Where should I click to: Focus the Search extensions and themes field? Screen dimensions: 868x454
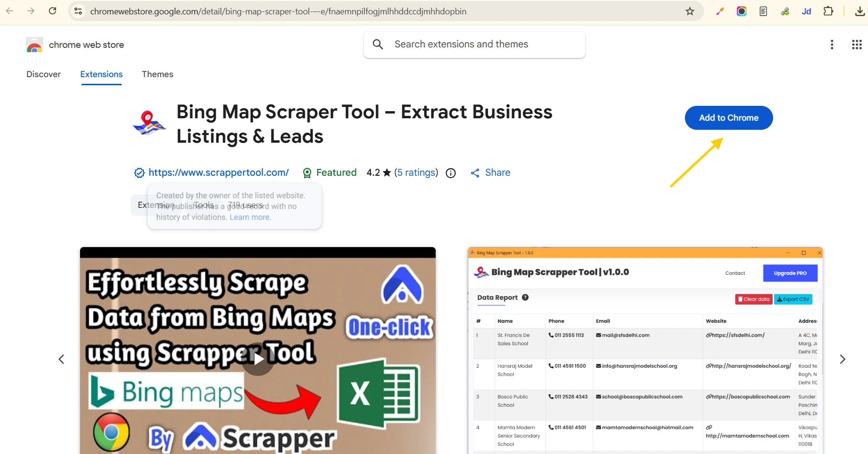[x=475, y=45]
